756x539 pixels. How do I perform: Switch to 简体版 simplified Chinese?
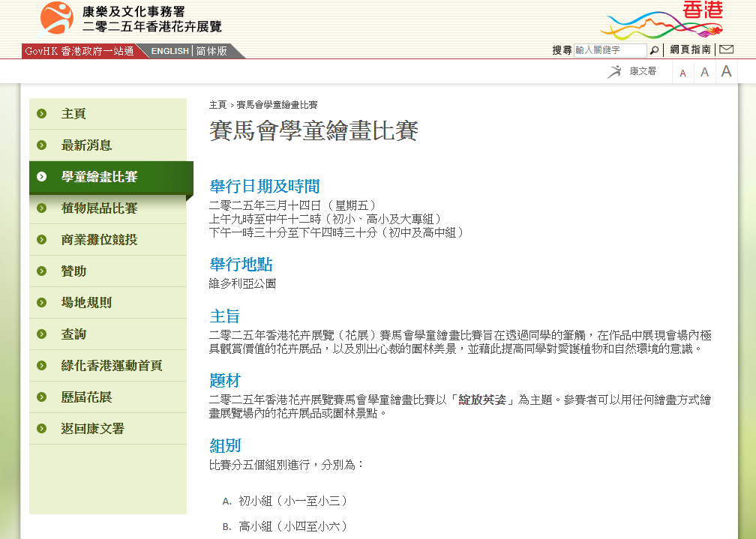point(211,51)
